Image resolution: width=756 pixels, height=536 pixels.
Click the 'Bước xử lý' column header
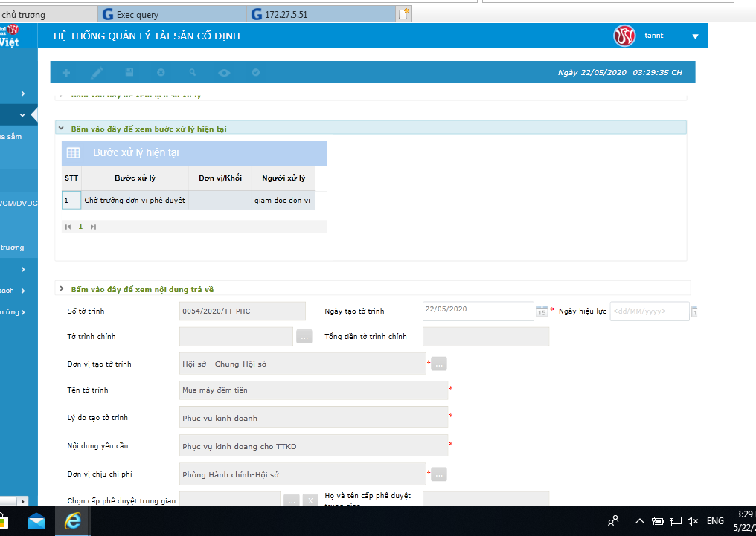135,178
